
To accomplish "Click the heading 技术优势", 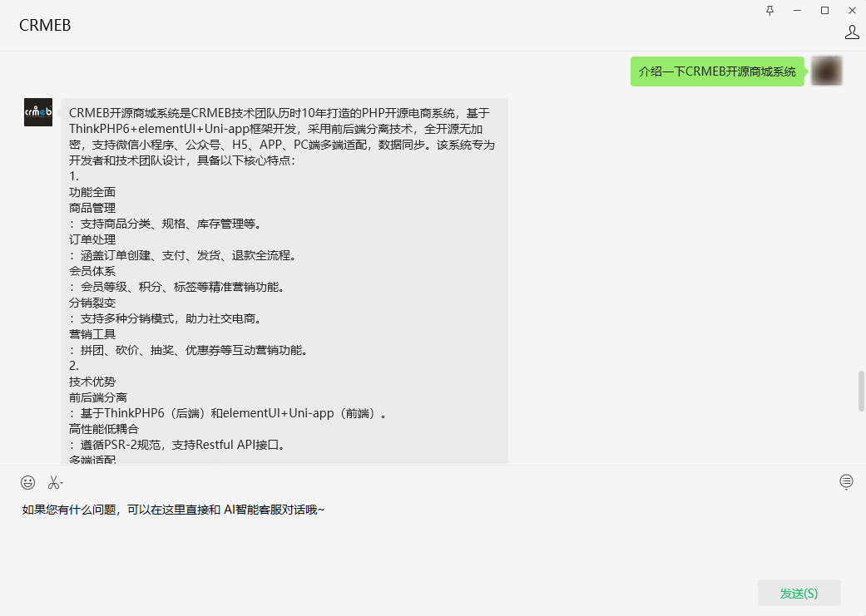I will pos(92,382).
